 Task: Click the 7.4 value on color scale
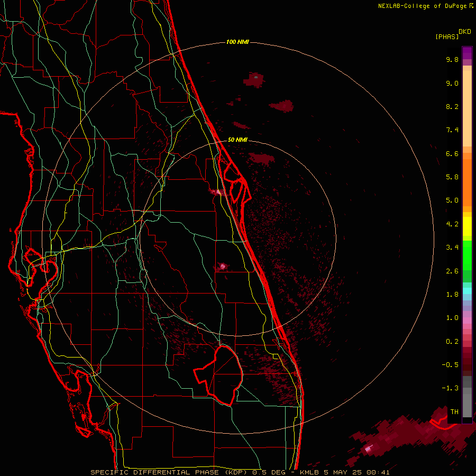pos(452,130)
